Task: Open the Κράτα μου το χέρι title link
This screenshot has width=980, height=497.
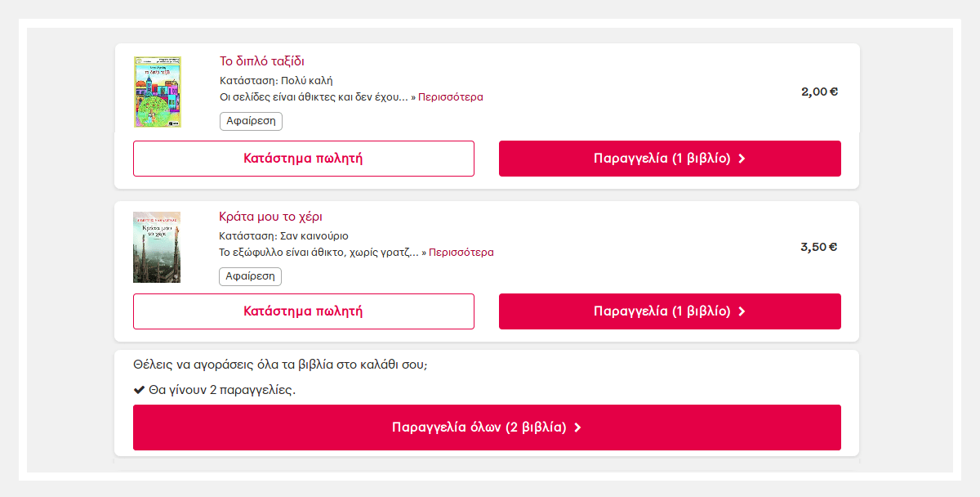Action: click(x=271, y=217)
